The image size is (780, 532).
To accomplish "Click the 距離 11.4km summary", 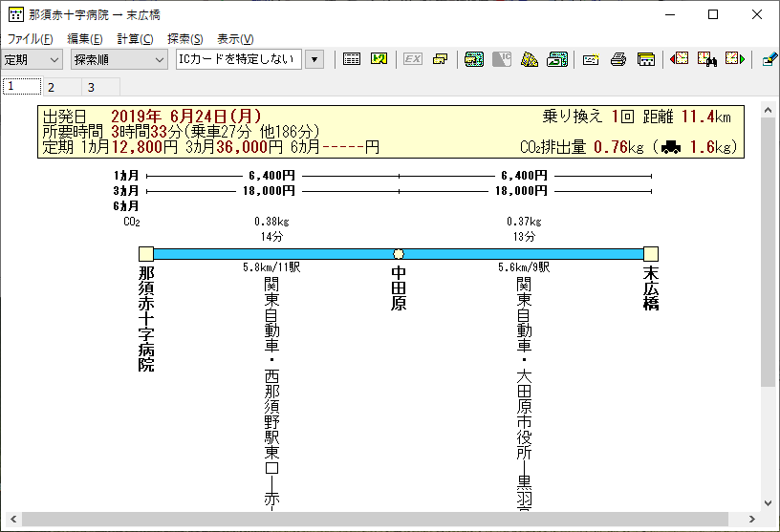I will (x=687, y=117).
